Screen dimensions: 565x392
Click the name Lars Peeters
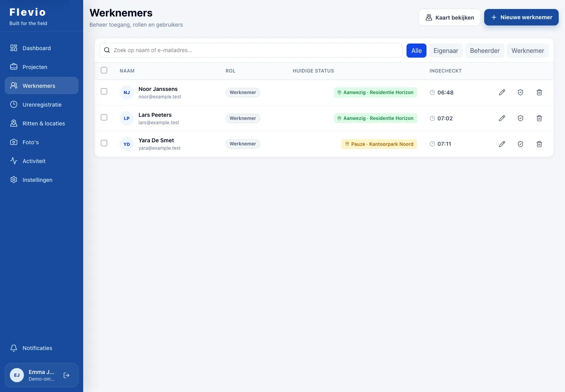coord(155,115)
